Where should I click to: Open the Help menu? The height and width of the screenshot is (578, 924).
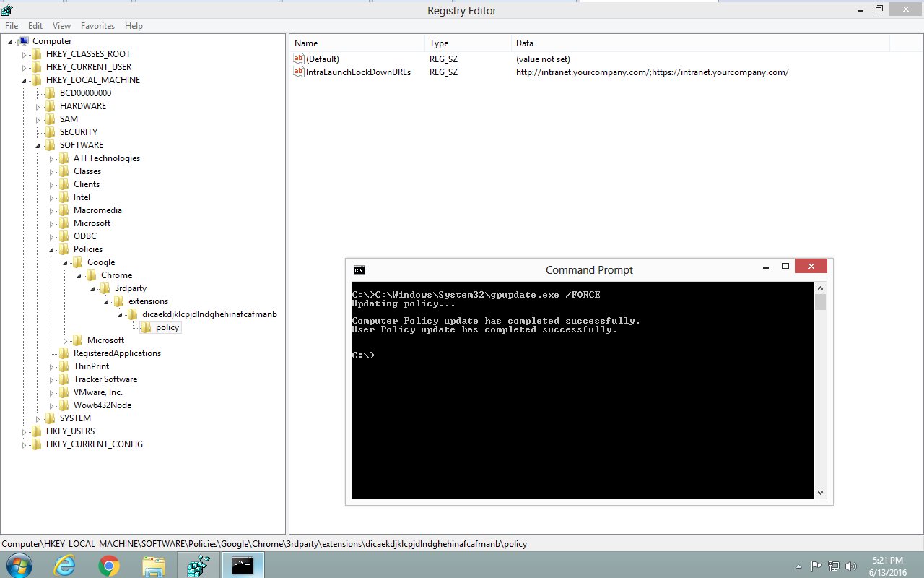(x=134, y=26)
